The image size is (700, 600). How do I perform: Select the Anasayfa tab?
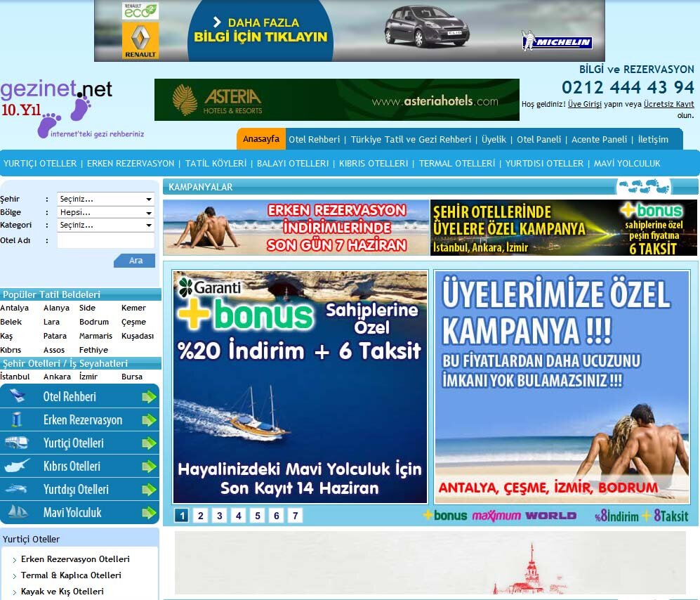coord(260,139)
